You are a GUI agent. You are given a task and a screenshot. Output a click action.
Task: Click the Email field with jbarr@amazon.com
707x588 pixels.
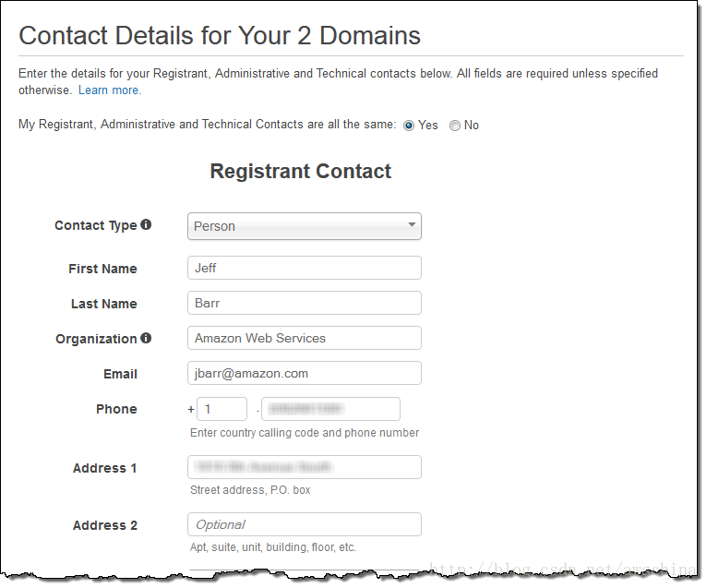point(305,373)
